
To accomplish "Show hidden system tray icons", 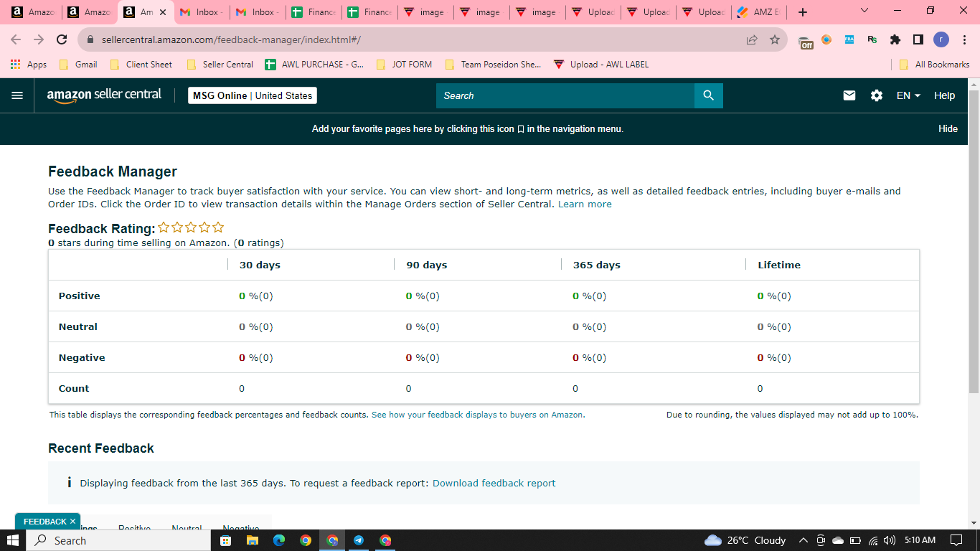I will coord(803,540).
